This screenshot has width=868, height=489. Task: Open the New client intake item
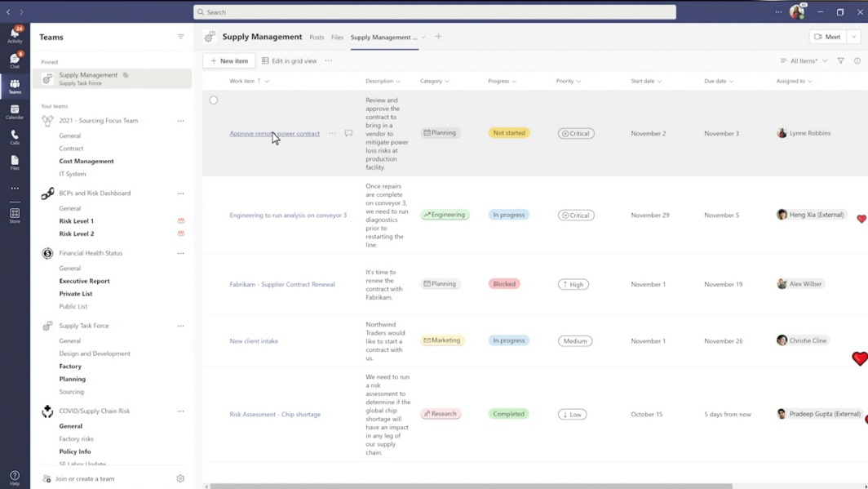[x=254, y=341]
